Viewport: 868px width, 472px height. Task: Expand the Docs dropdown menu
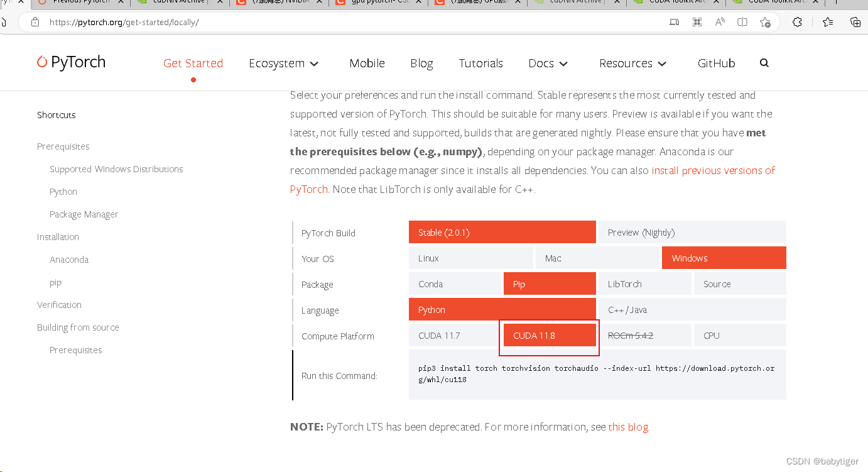pyautogui.click(x=548, y=63)
